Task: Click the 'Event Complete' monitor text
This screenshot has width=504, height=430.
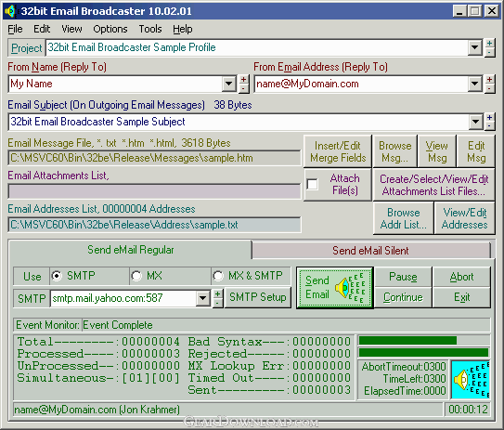Action: pos(118,325)
